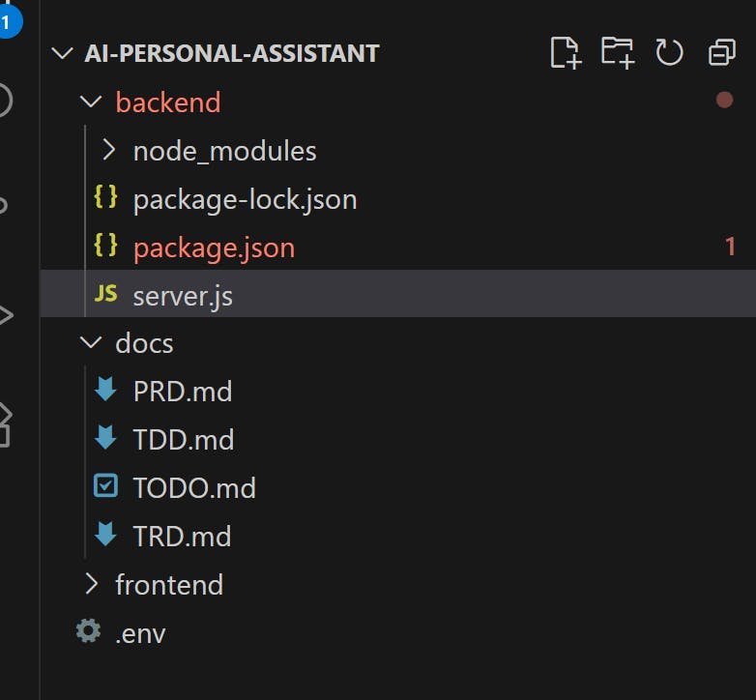Open the package.json file
Screen dimensions: 756x700
point(214,248)
